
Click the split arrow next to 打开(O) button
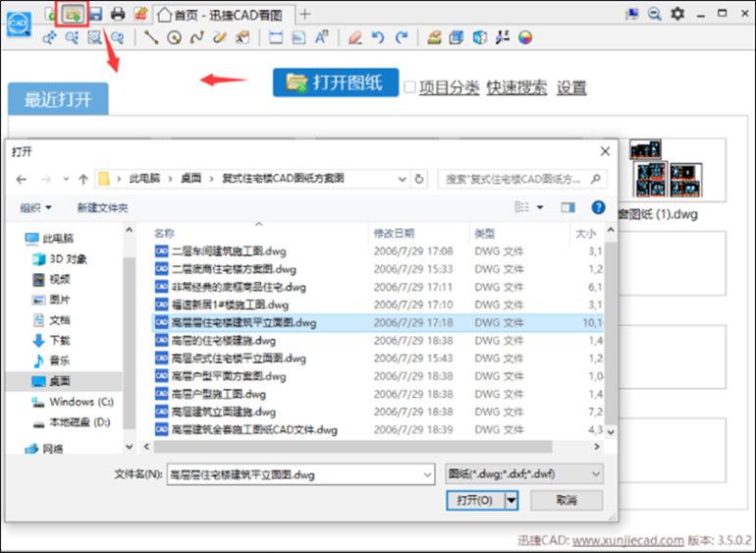[x=512, y=500]
